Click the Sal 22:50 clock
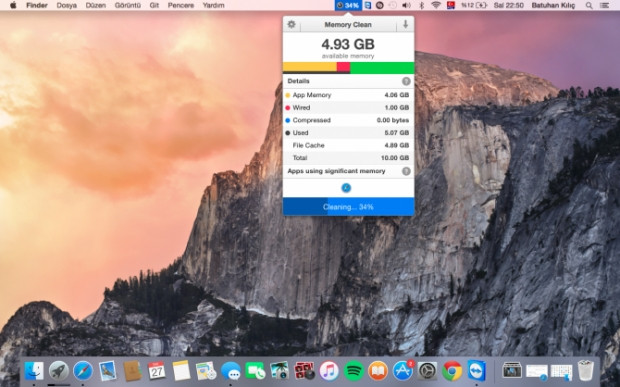Image resolution: width=620 pixels, height=387 pixels. 508,6
